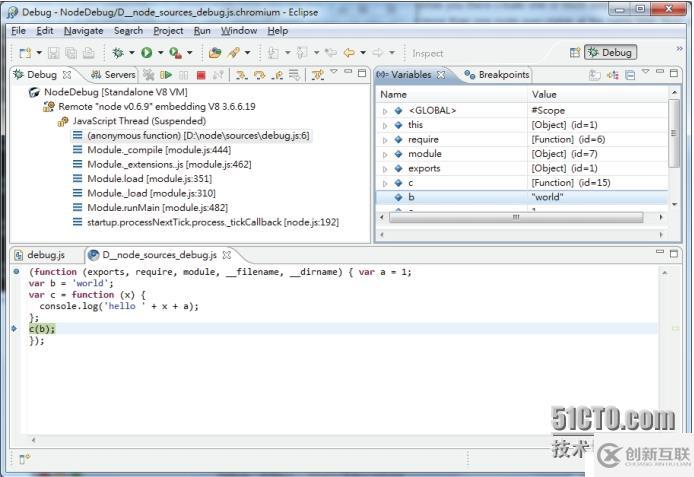Click the Step Return icon

(278, 75)
